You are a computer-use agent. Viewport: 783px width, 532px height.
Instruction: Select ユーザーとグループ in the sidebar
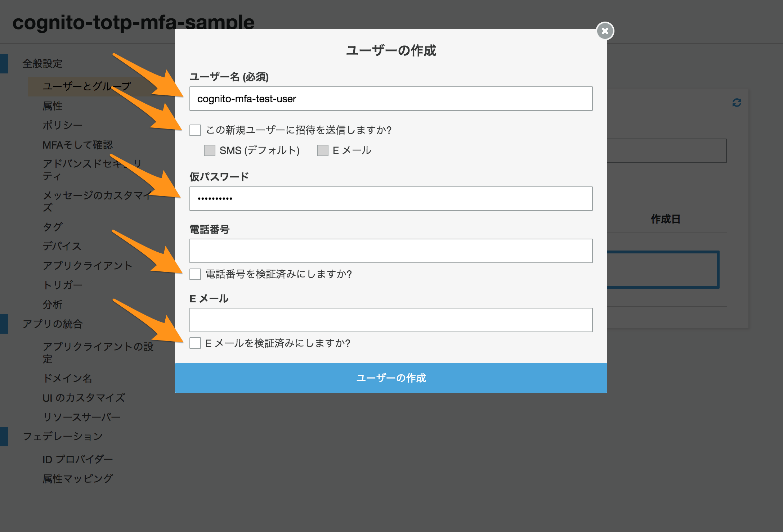pyautogui.click(x=86, y=86)
